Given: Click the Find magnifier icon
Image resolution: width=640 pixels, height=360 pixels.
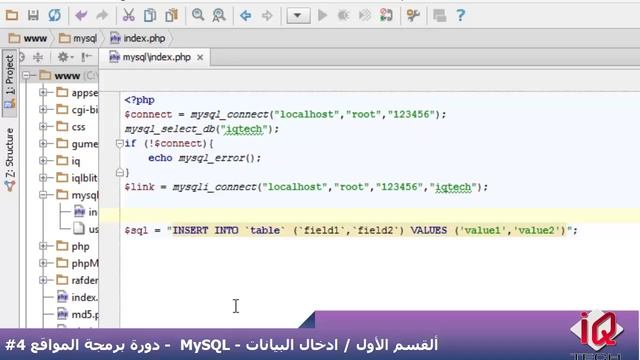Looking at the screenshot, I should point(198,16).
